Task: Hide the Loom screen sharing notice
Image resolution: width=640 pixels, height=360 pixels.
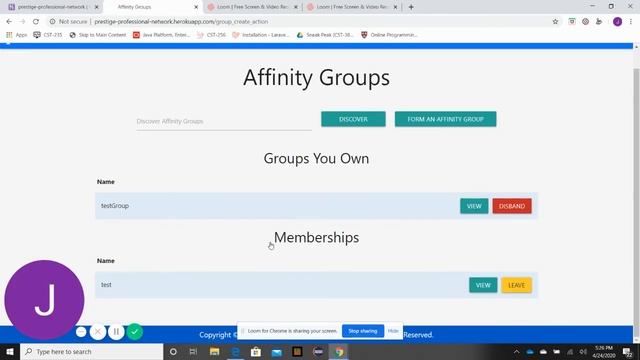Action: coord(393,331)
